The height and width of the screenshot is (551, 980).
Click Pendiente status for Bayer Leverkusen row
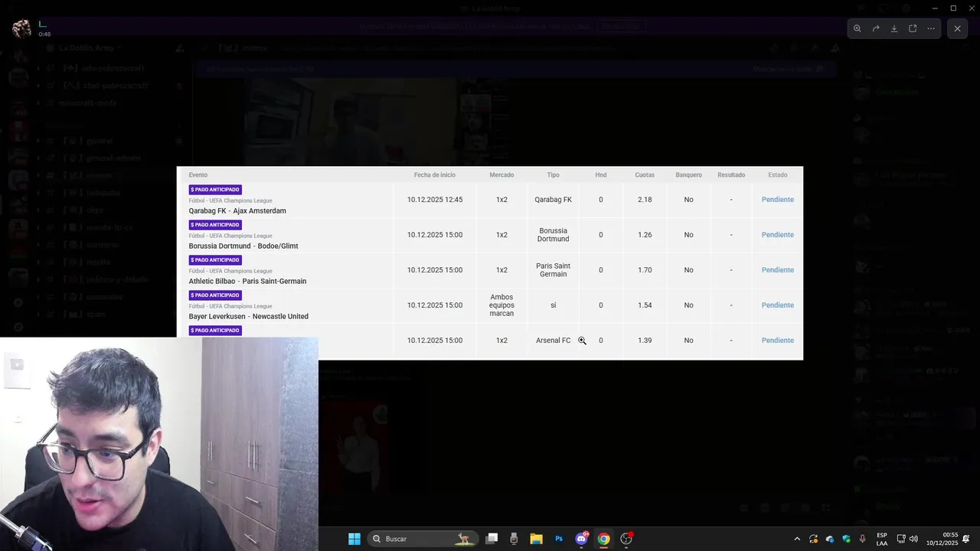777,305
